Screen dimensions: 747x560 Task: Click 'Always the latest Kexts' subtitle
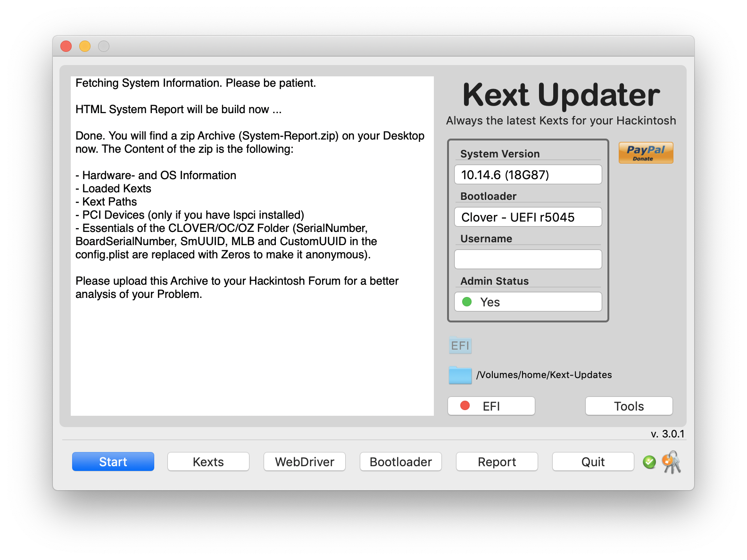[561, 121]
